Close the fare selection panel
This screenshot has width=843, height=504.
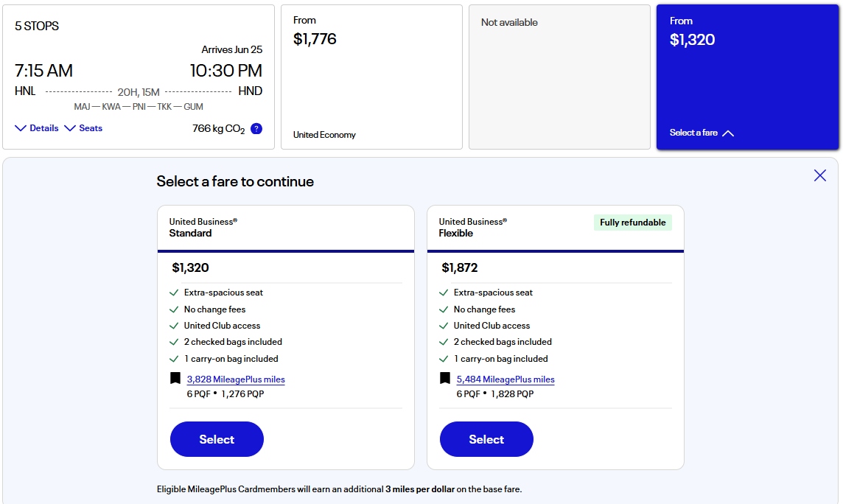tap(820, 175)
